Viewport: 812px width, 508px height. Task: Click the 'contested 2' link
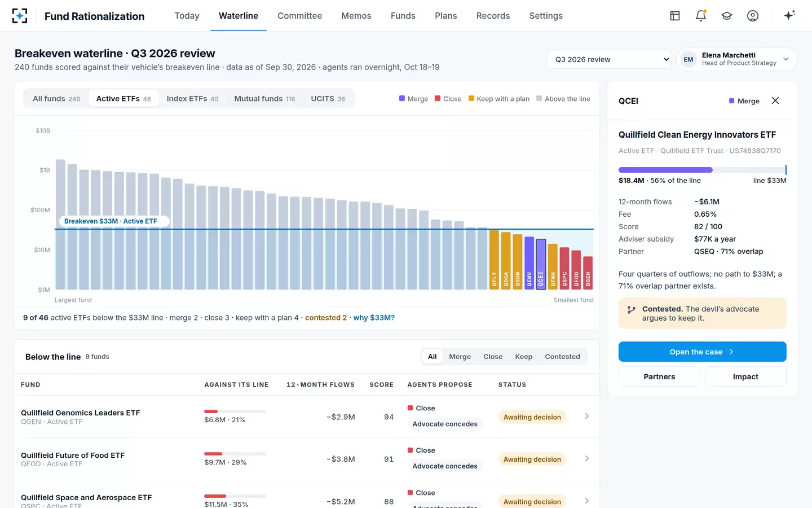(326, 318)
